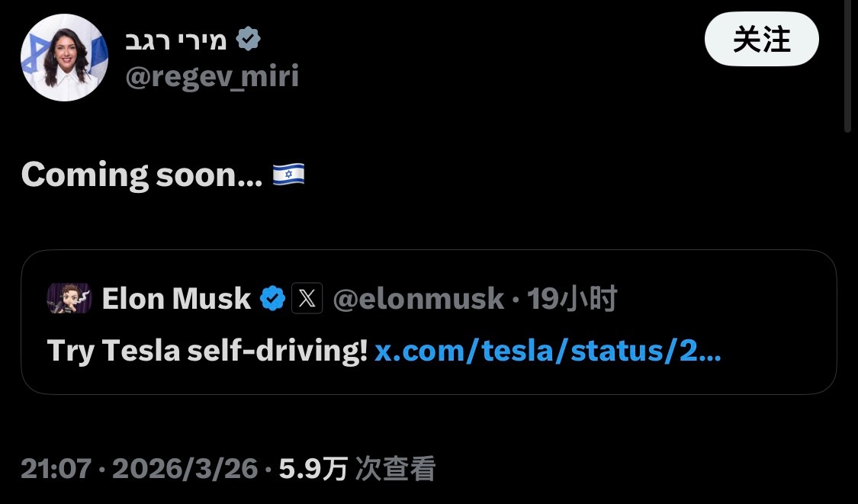Click the Israeli flag emoji in the tweet
The height and width of the screenshot is (504, 858).
(288, 174)
